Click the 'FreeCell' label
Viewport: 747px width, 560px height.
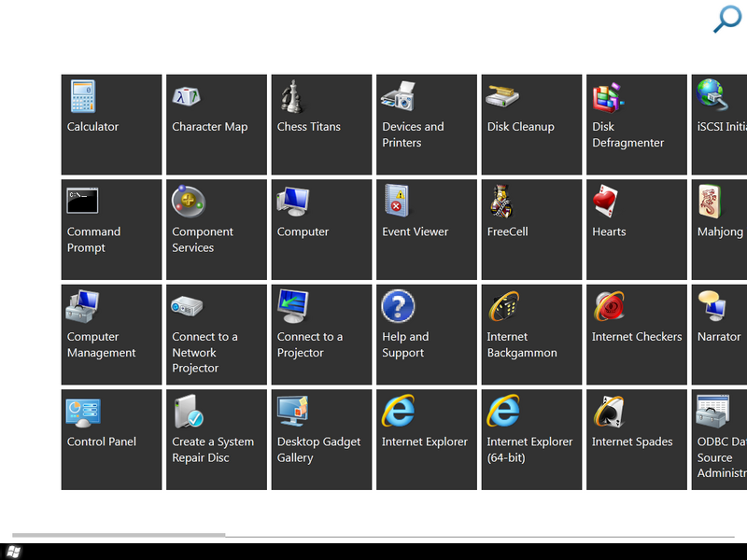(507, 231)
